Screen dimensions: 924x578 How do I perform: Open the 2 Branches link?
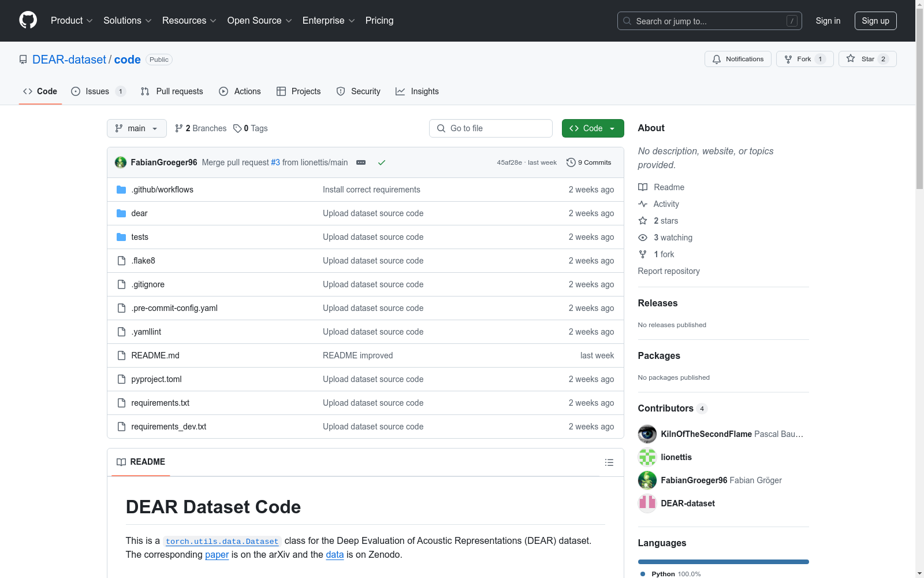[201, 128]
